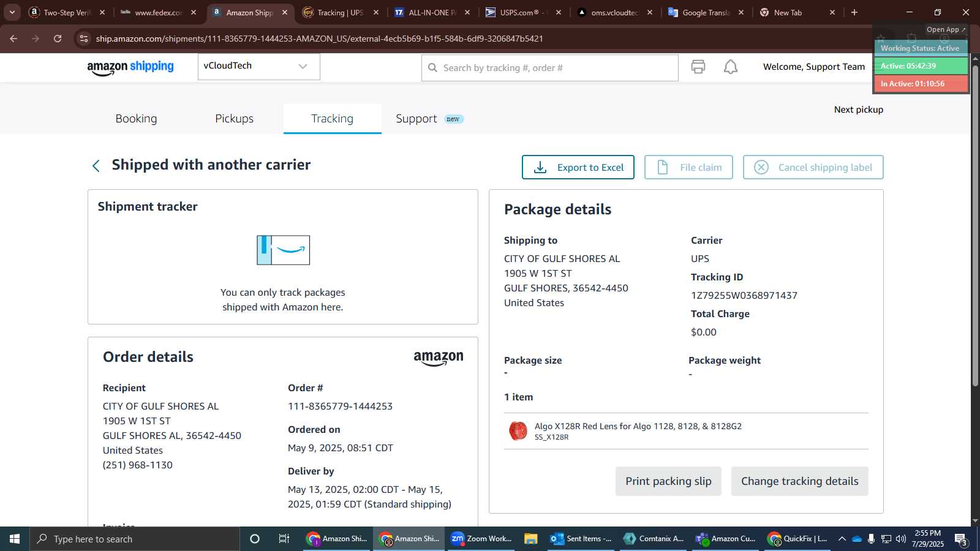Open the tab search dropdown arrow
980x551 pixels.
[12, 12]
